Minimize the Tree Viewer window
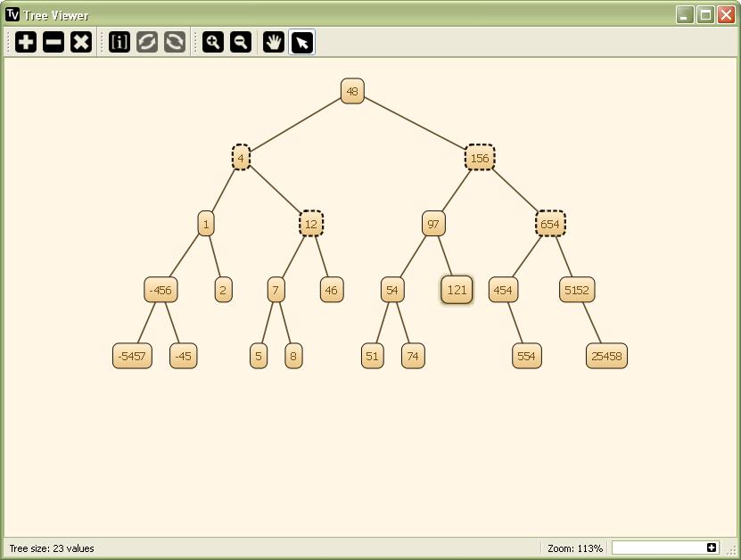The width and height of the screenshot is (741, 560). point(684,14)
